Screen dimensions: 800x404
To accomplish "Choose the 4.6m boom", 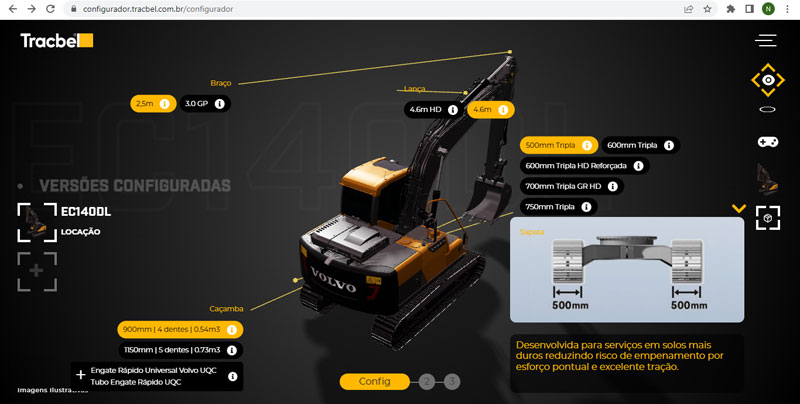I will tap(491, 110).
